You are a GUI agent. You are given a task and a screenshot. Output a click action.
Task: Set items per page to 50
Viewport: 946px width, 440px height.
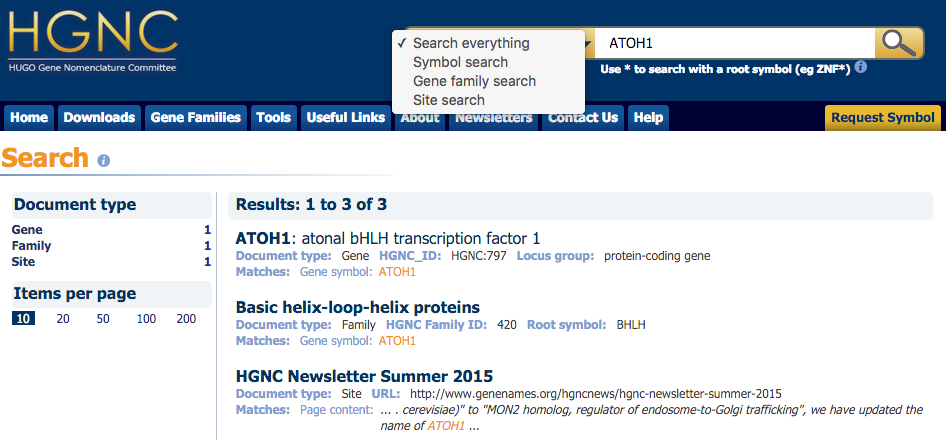[x=103, y=318]
